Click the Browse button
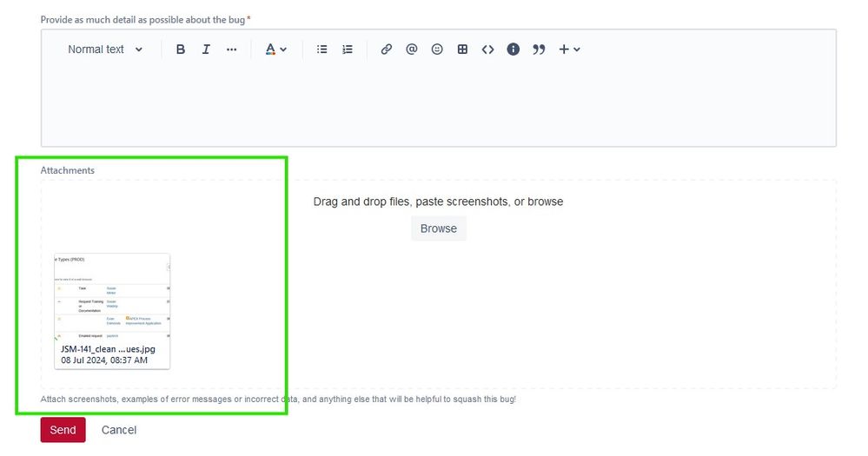The height and width of the screenshot is (456, 868). [439, 228]
